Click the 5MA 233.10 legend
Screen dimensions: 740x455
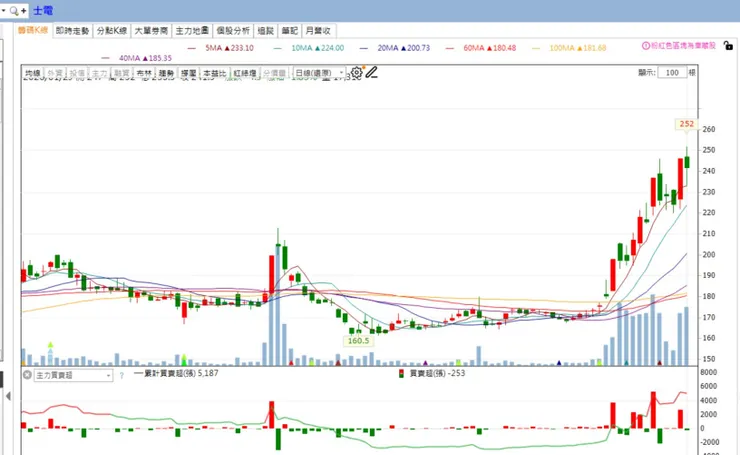tap(229, 48)
